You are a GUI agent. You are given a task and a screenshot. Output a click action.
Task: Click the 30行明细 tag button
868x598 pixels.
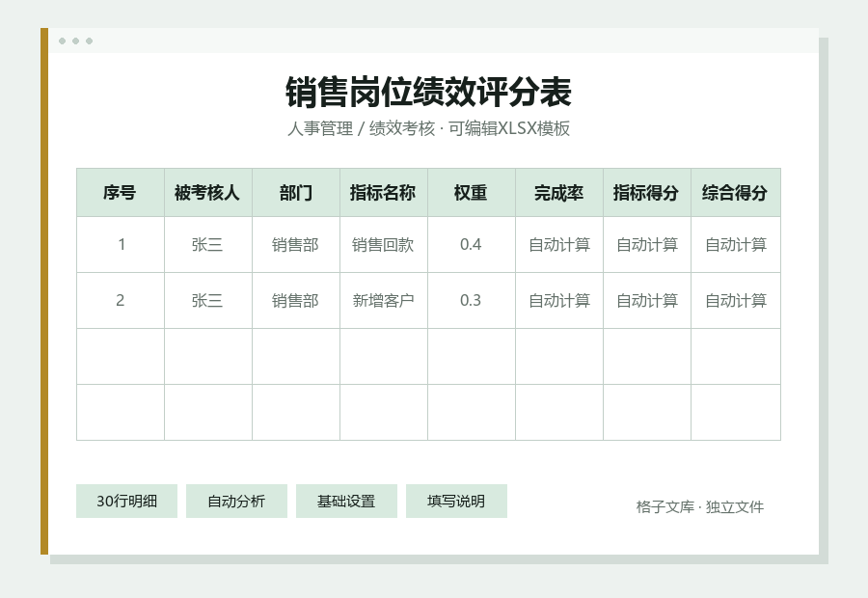click(126, 502)
